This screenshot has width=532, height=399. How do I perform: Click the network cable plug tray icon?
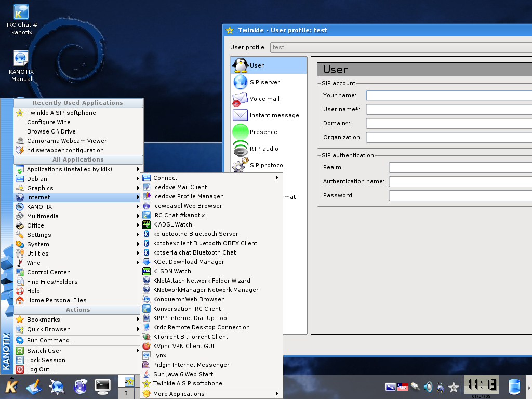point(415,387)
